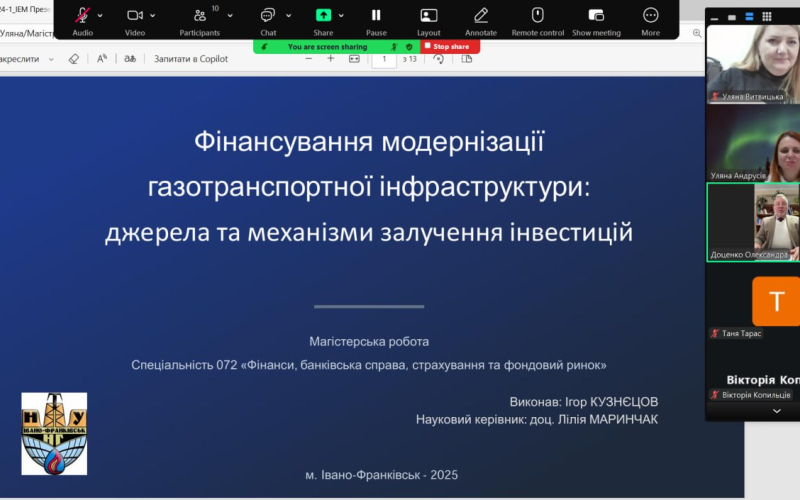Select Доценко Олександра video thumbnail

(753, 221)
